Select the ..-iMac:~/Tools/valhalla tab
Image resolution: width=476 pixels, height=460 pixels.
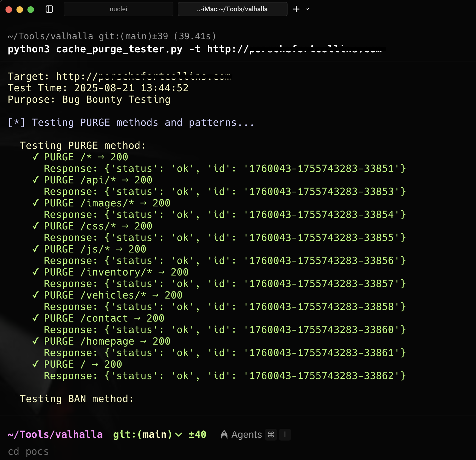(x=232, y=9)
